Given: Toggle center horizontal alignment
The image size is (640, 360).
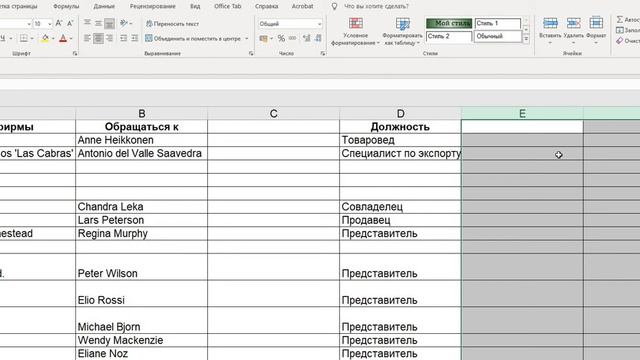Looking at the screenshot, I should (98, 39).
